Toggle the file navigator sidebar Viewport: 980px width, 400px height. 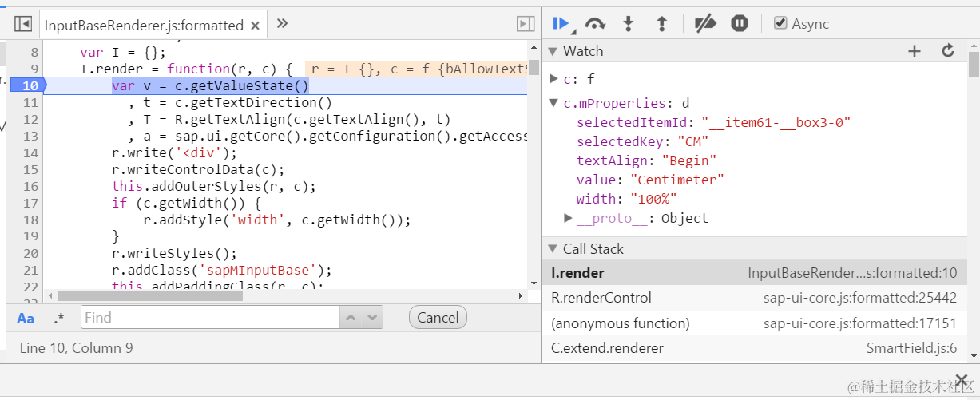[x=23, y=25]
